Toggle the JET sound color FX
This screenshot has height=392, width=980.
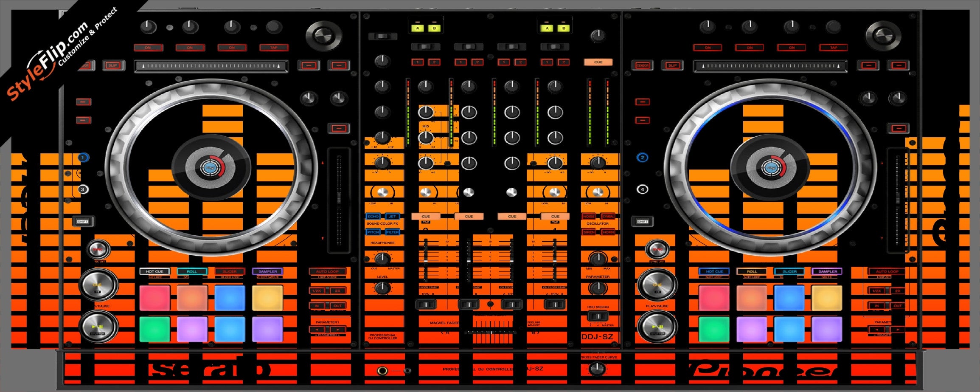click(x=392, y=217)
